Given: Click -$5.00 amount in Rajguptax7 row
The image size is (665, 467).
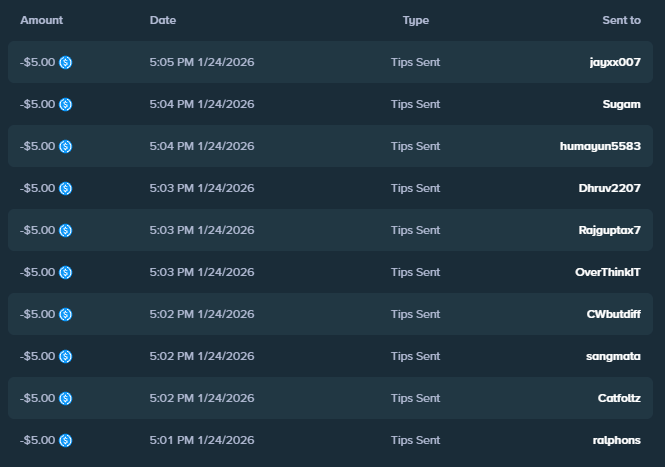Looking at the screenshot, I should click(x=38, y=230).
